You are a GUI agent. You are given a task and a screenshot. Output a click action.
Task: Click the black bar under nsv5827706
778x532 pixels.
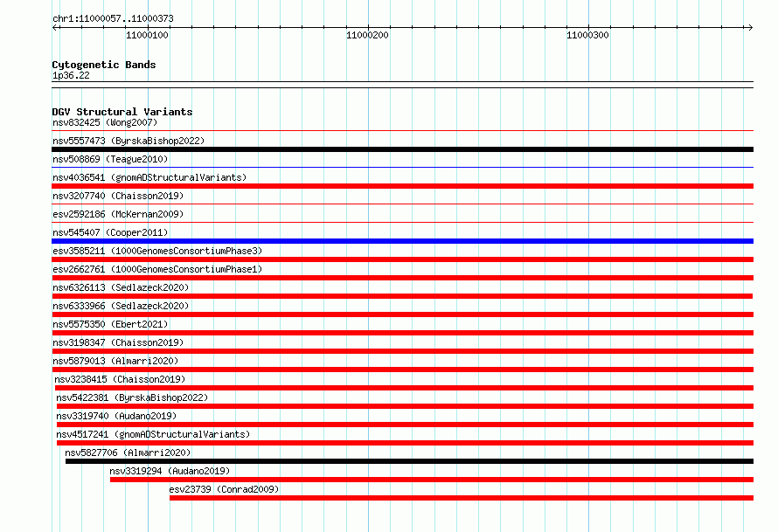409,461
